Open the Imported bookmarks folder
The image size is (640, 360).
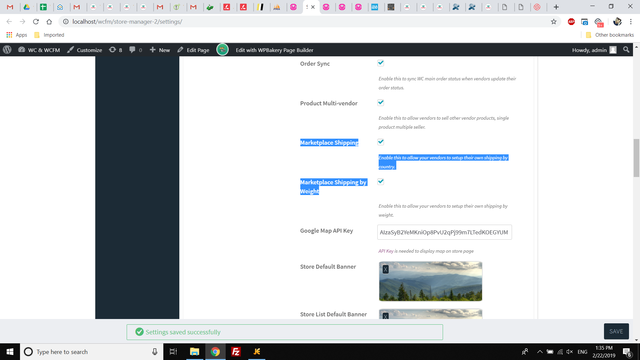pyautogui.click(x=49, y=35)
